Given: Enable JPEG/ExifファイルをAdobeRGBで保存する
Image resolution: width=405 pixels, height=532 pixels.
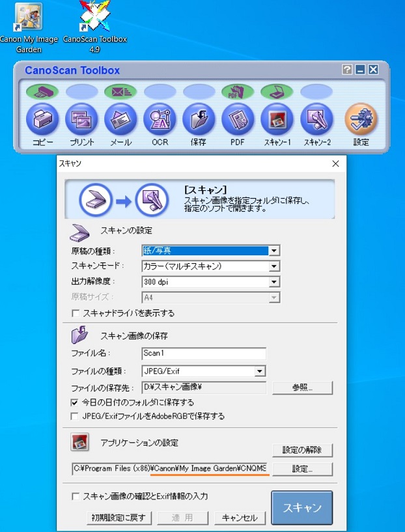Looking at the screenshot, I should pyautogui.click(x=74, y=416).
